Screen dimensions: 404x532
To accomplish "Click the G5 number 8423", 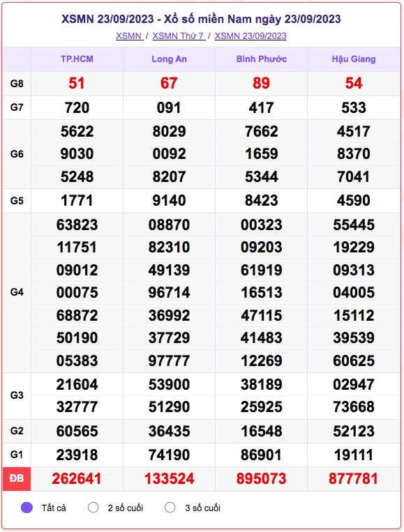I will 262,201.
